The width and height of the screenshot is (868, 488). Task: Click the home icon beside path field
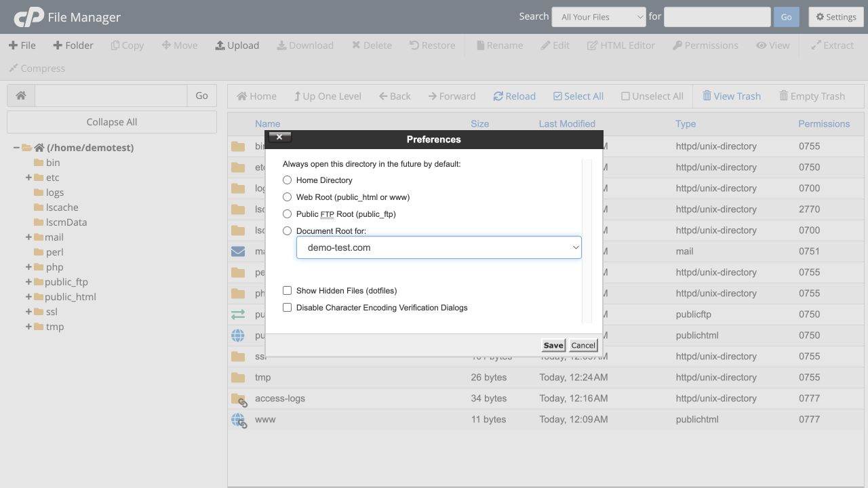tap(21, 96)
